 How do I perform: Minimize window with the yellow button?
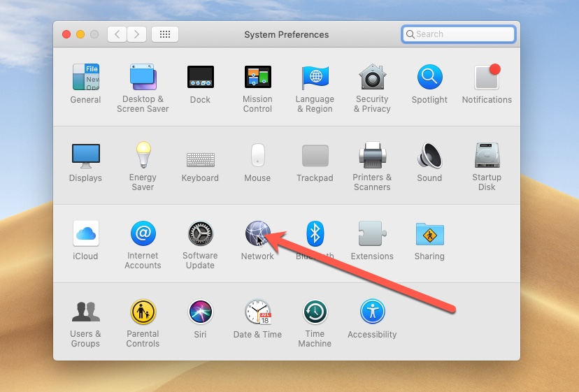[x=80, y=34]
